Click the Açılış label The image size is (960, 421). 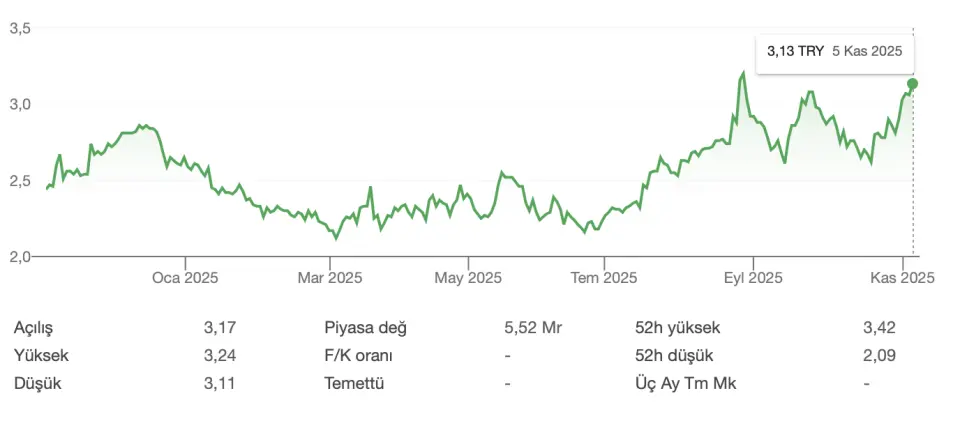click(33, 327)
